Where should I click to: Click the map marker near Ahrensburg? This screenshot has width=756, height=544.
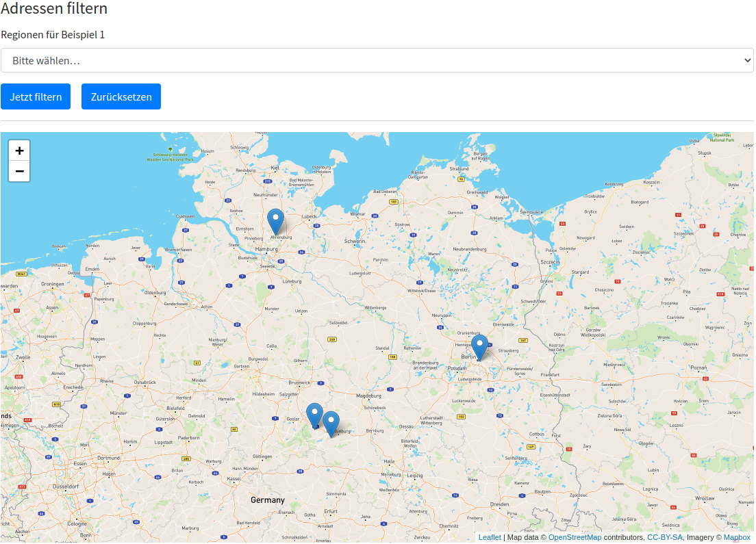point(275,222)
